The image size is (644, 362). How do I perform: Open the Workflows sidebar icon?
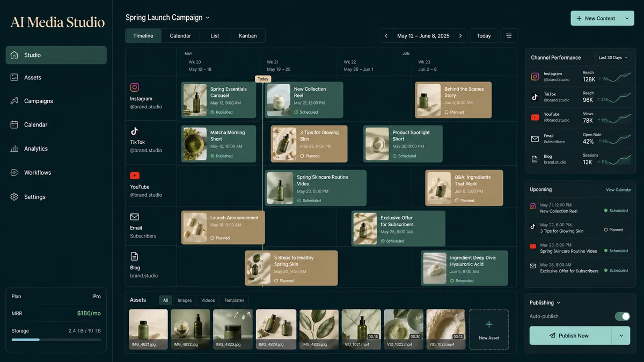(14, 173)
